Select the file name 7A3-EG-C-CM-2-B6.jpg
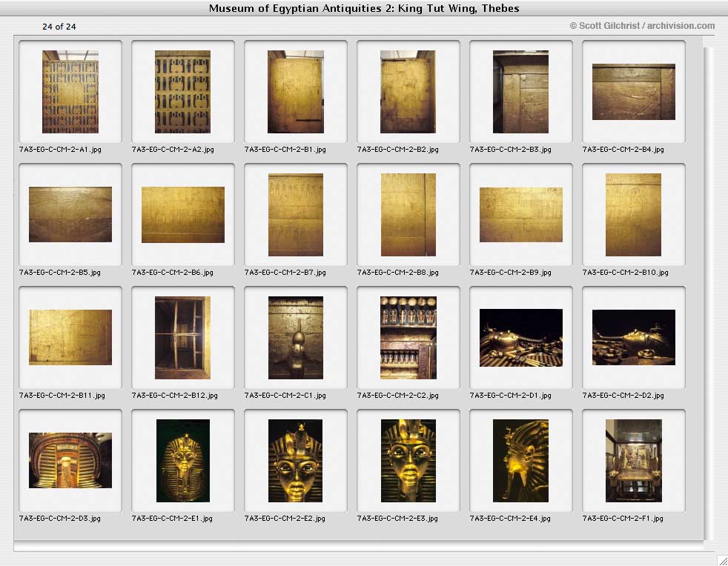The image size is (728, 566). 173,273
